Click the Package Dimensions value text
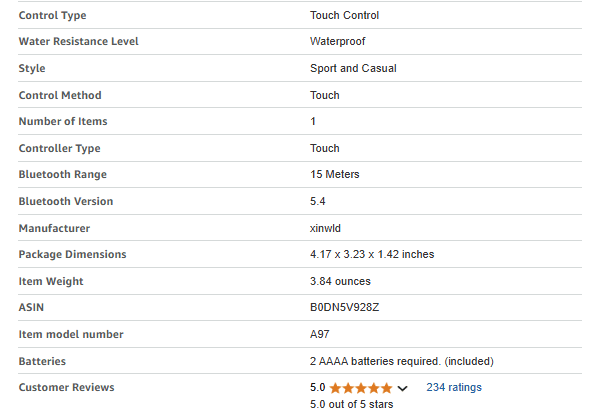Viewport: 590px width, 415px height. 372,254
